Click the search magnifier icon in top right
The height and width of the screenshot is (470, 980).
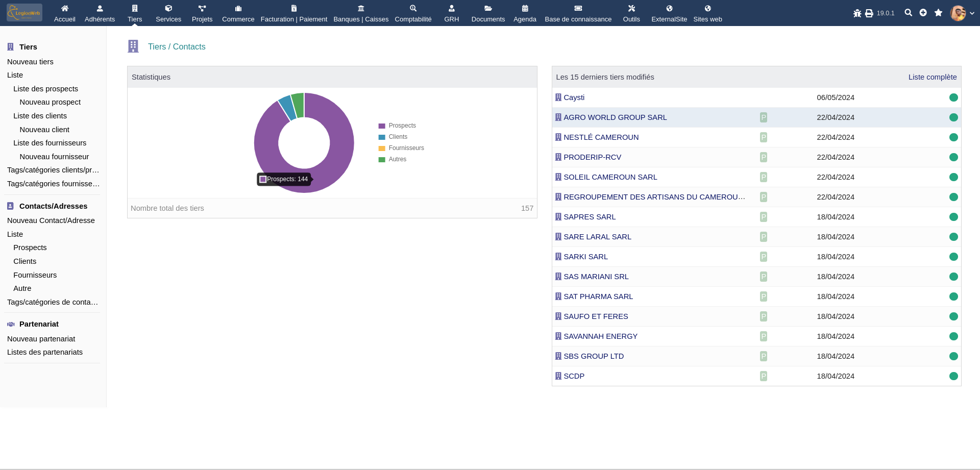(909, 13)
